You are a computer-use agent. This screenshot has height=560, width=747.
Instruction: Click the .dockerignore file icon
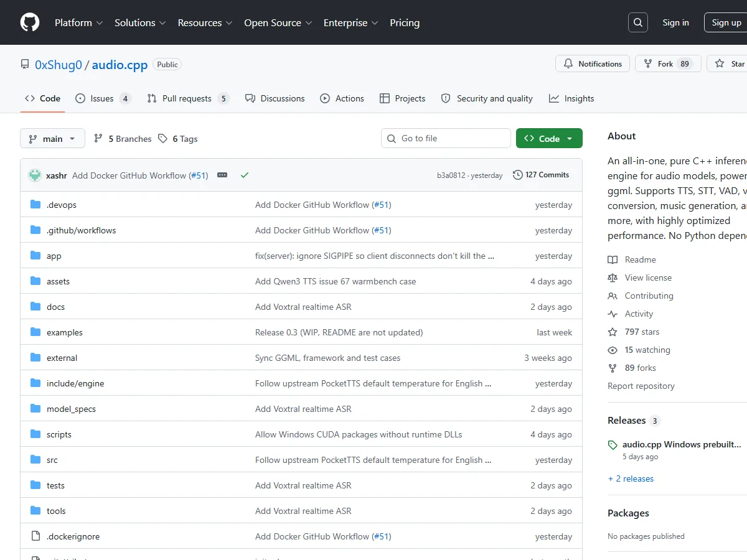pos(35,536)
